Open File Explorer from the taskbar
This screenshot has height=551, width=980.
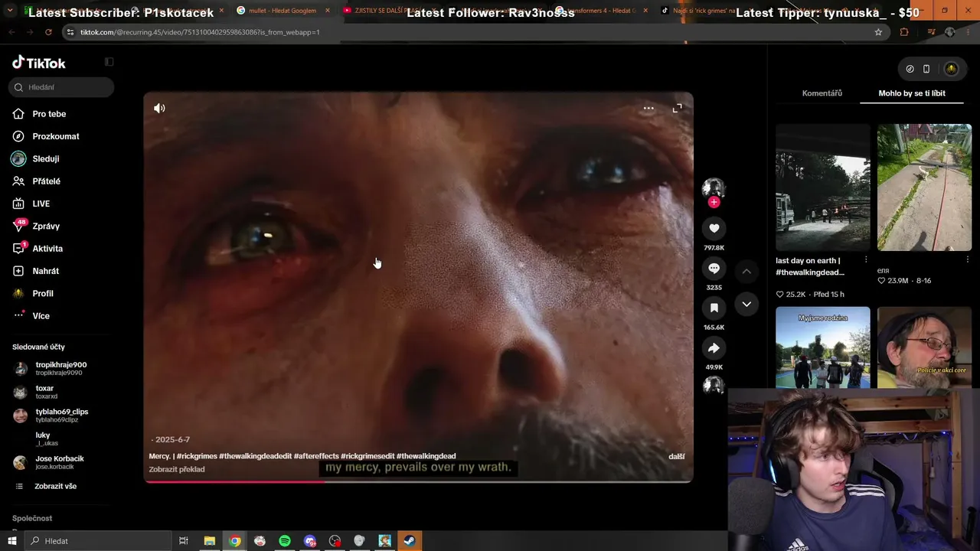[209, 541]
